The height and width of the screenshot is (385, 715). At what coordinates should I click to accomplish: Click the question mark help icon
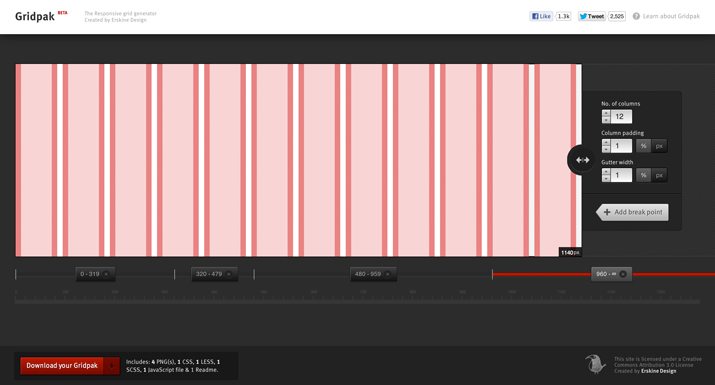click(636, 16)
